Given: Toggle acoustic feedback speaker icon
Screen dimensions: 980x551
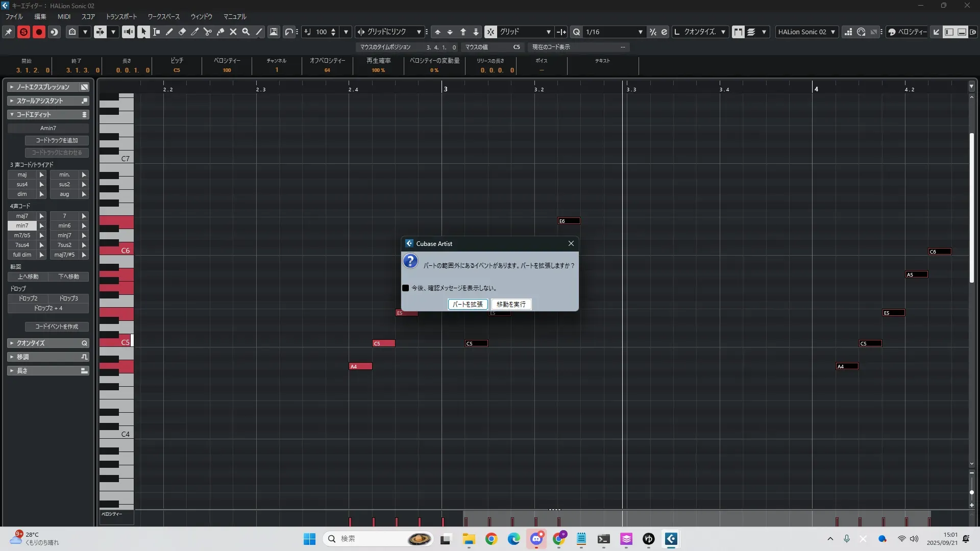Looking at the screenshot, I should click(x=128, y=32).
